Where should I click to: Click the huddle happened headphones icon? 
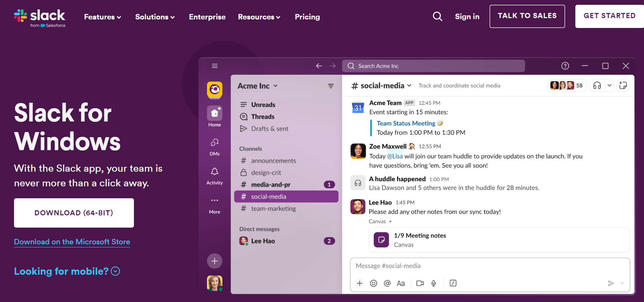point(358,183)
